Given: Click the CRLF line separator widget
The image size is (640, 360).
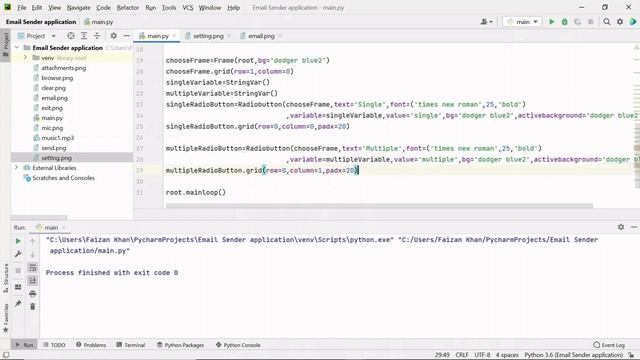Looking at the screenshot, I should (462, 355).
